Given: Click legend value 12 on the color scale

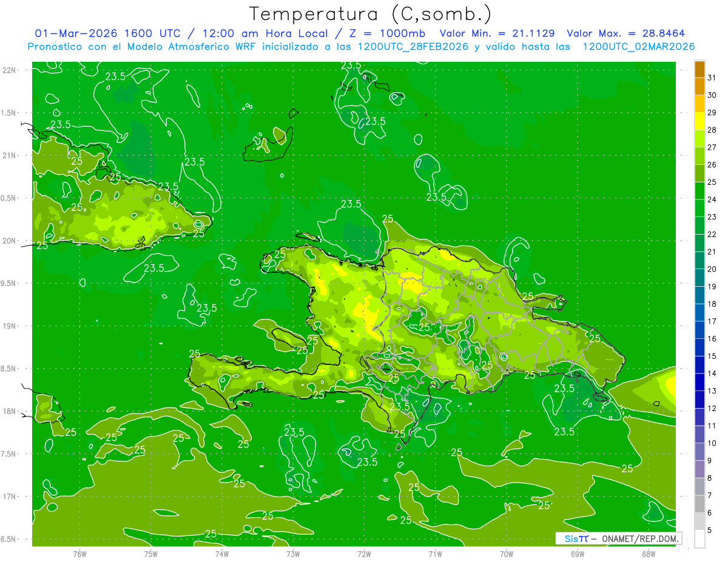Looking at the screenshot, I should coord(712,408).
